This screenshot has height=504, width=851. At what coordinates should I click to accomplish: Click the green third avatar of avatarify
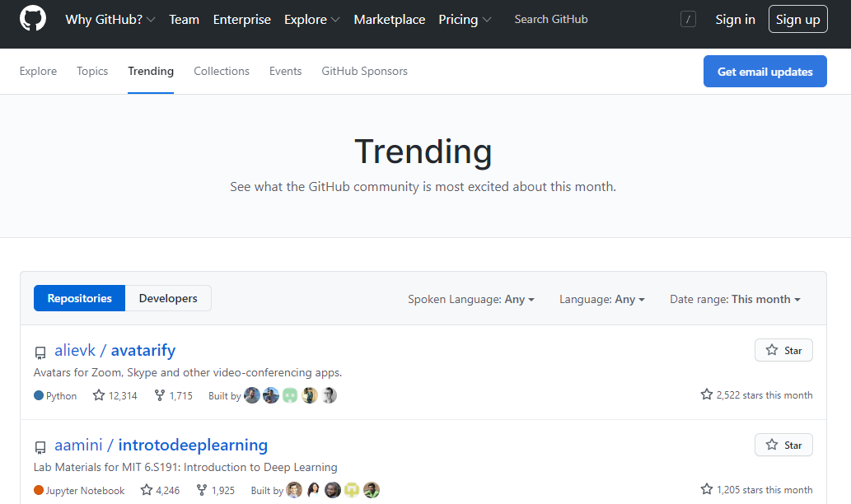(290, 395)
